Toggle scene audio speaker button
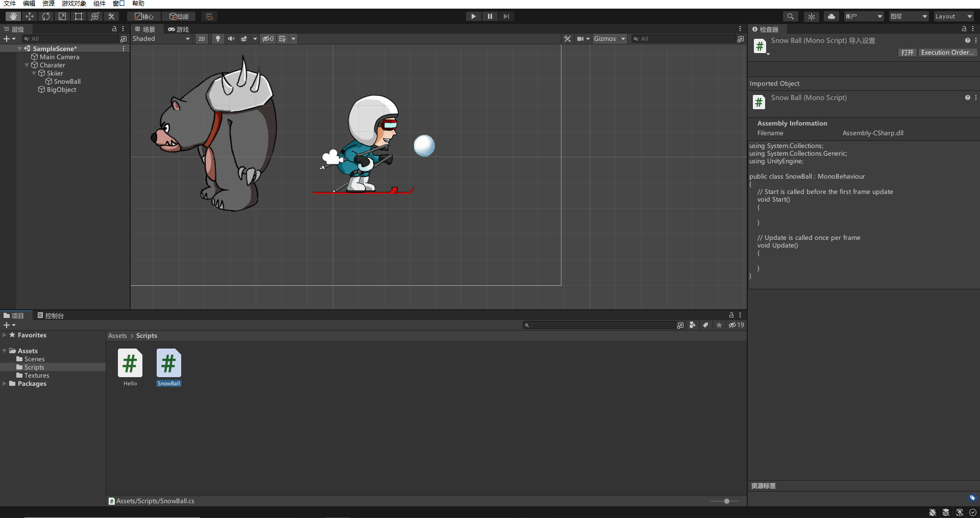 coord(231,39)
